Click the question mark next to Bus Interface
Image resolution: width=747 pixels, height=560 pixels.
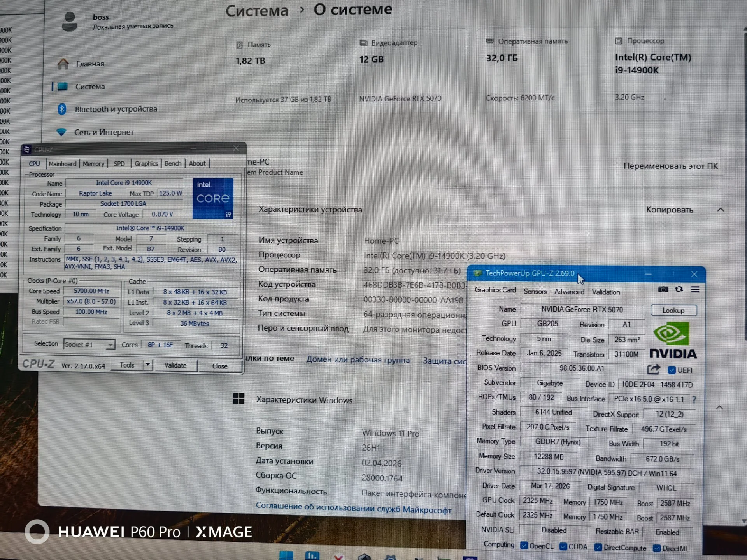click(694, 399)
